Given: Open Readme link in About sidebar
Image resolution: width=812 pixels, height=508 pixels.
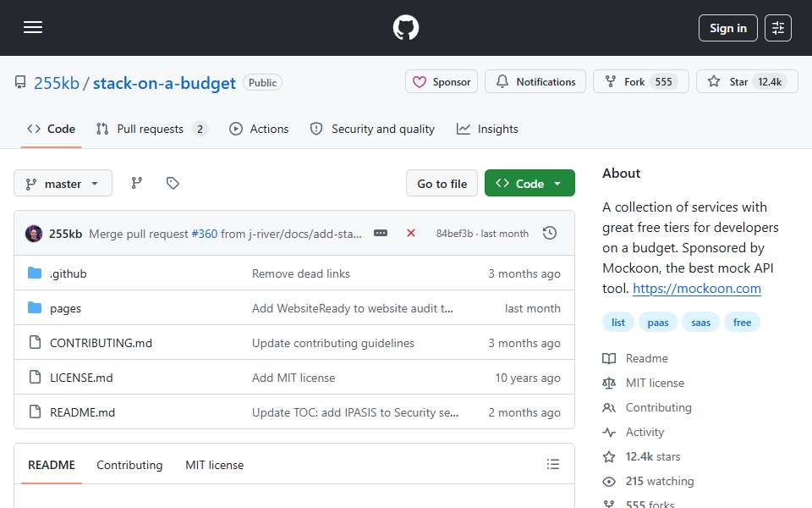Looking at the screenshot, I should (x=635, y=359).
